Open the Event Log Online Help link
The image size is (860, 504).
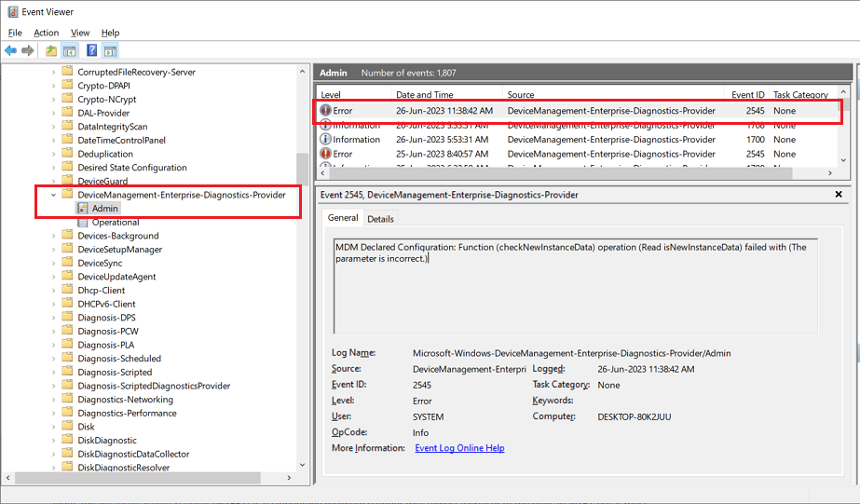pos(459,448)
